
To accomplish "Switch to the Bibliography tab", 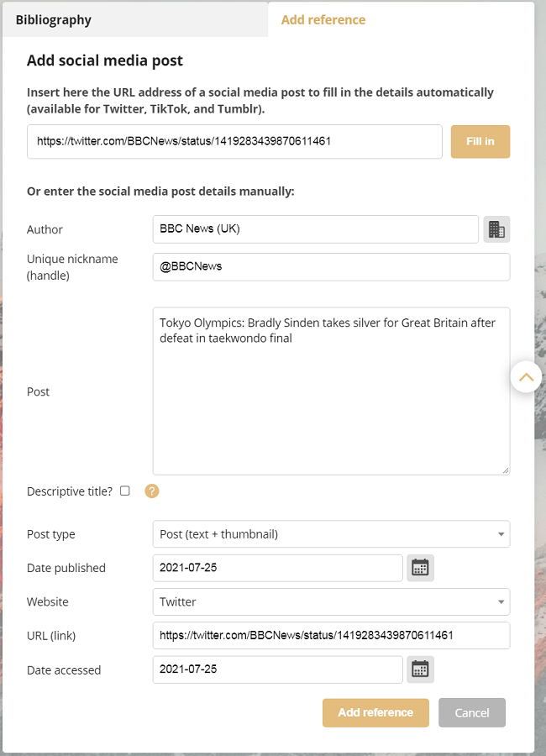I will tap(135, 20).
